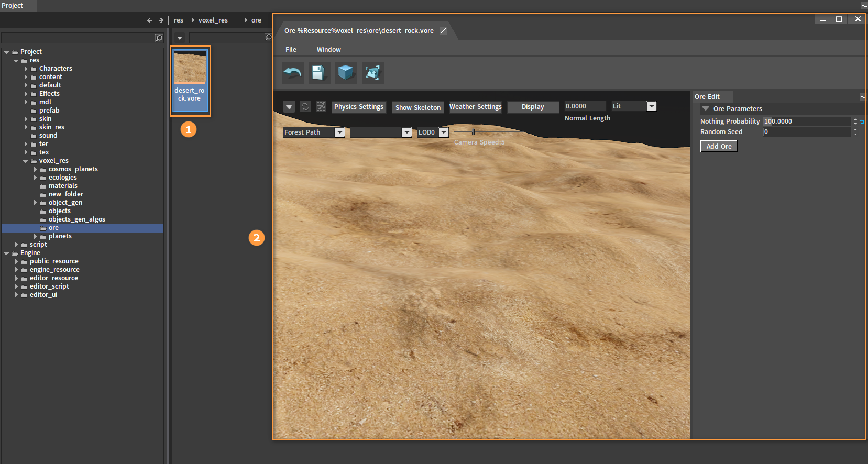Select the materials folder
This screenshot has height=464, width=868.
pos(63,186)
